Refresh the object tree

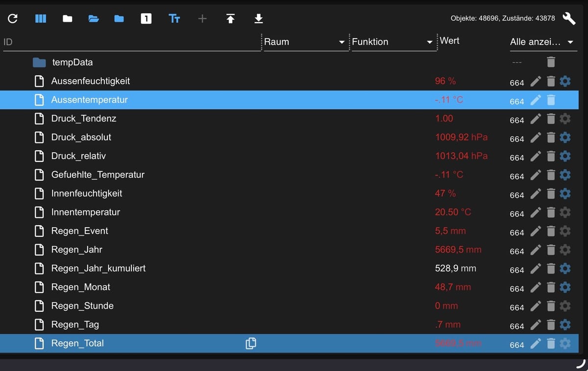click(13, 19)
